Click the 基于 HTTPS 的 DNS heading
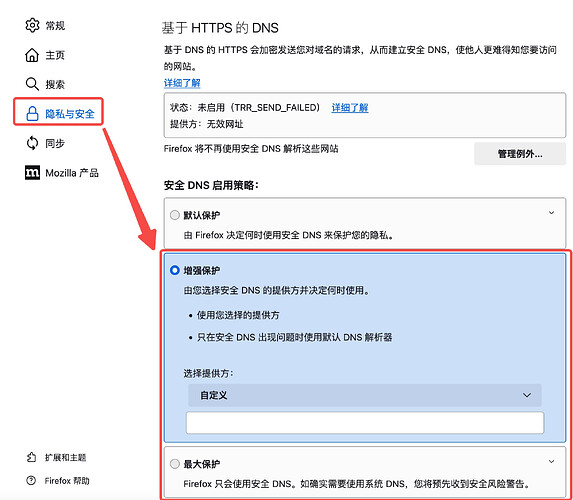This screenshot has height=500, width=573. pos(220,28)
